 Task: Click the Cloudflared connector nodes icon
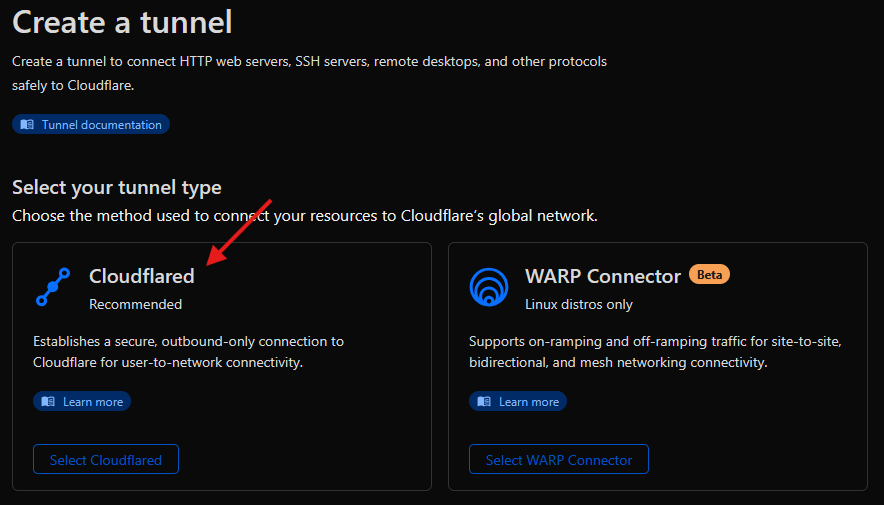[x=53, y=287]
